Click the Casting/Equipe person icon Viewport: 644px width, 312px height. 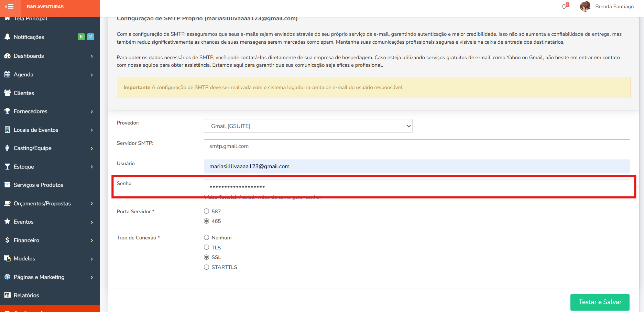pyautogui.click(x=7, y=148)
